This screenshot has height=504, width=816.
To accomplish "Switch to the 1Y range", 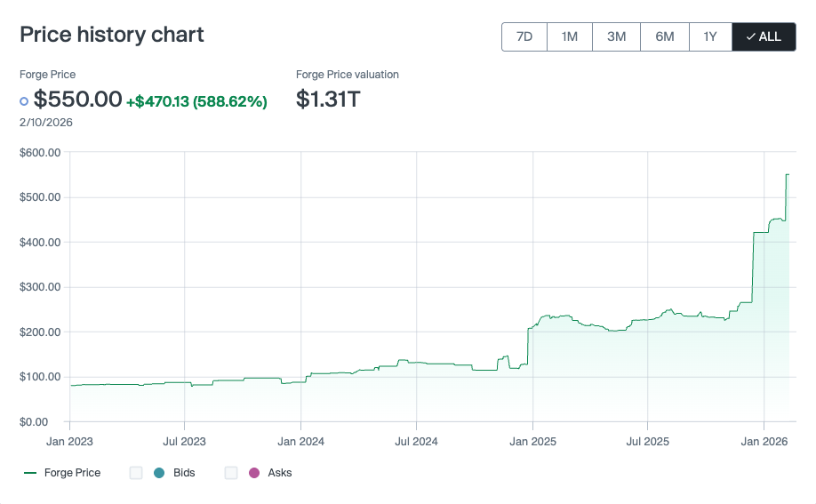I will click(709, 36).
